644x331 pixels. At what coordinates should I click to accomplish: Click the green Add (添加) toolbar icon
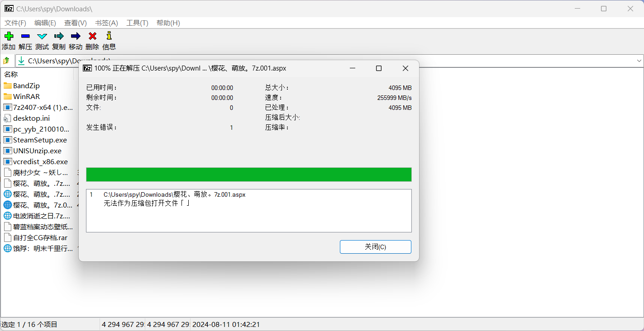point(9,36)
